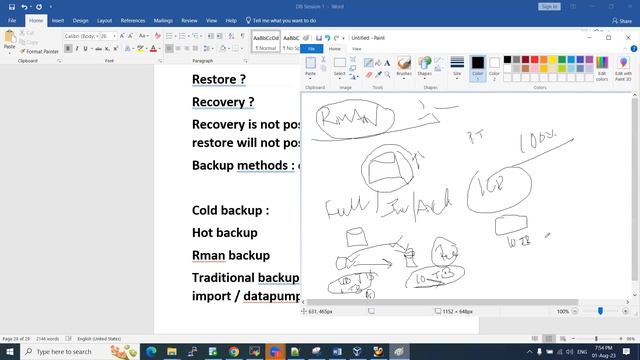Click Word Sort icon in Paragraph group
Screen dimensions: 640x360
click(x=231, y=36)
